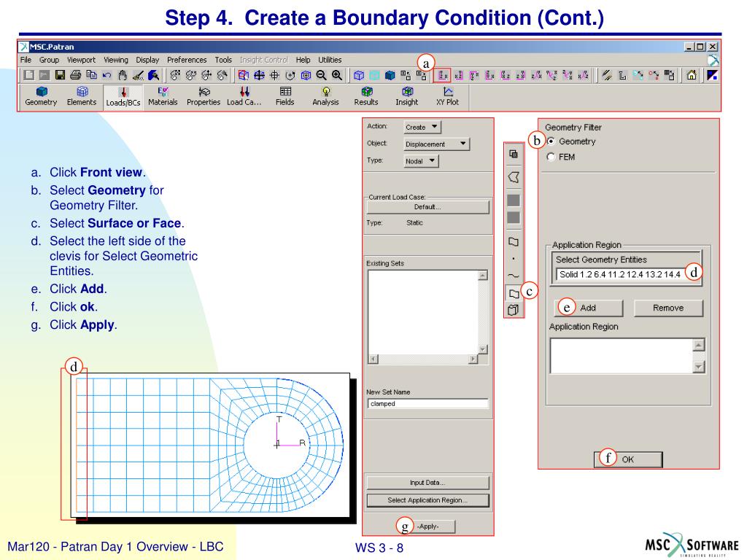Click the Add button under Application Region
The width and height of the screenshot is (747, 560).
point(589,308)
